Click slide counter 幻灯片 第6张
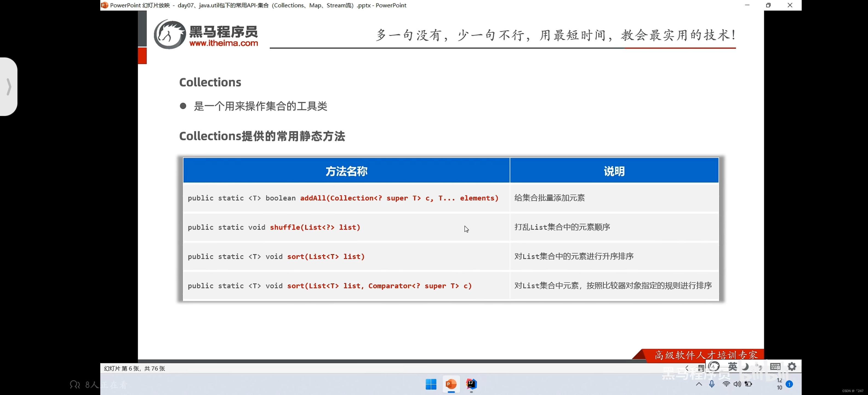Image resolution: width=868 pixels, height=395 pixels. [x=135, y=368]
